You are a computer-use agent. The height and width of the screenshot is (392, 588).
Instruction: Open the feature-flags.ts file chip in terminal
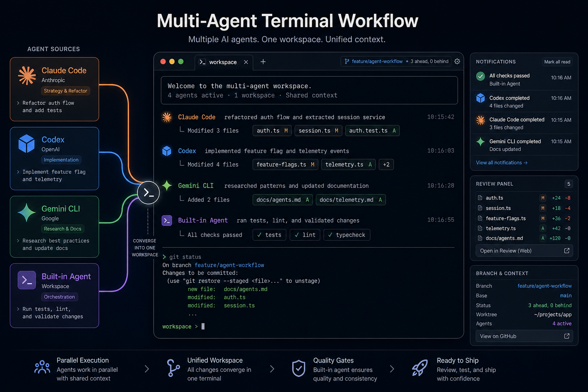click(285, 165)
